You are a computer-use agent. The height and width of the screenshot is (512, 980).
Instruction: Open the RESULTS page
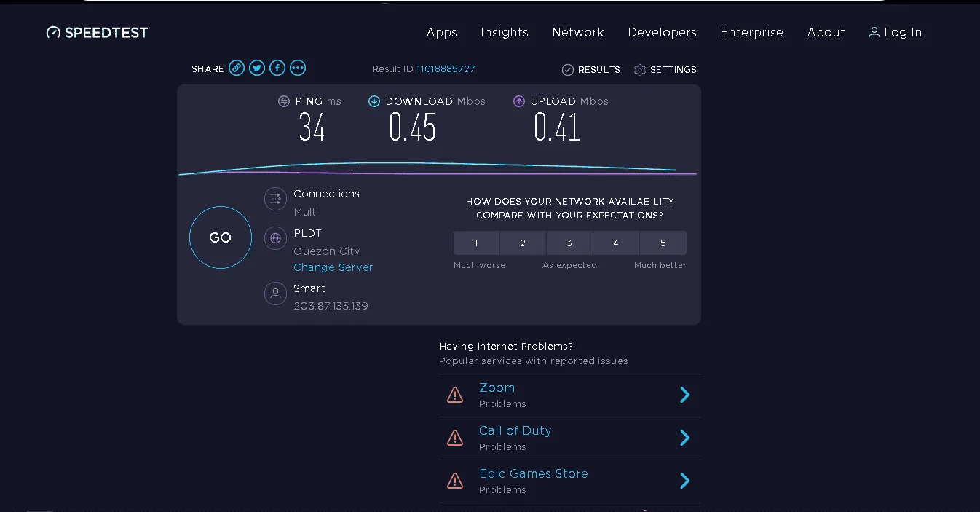click(x=599, y=70)
